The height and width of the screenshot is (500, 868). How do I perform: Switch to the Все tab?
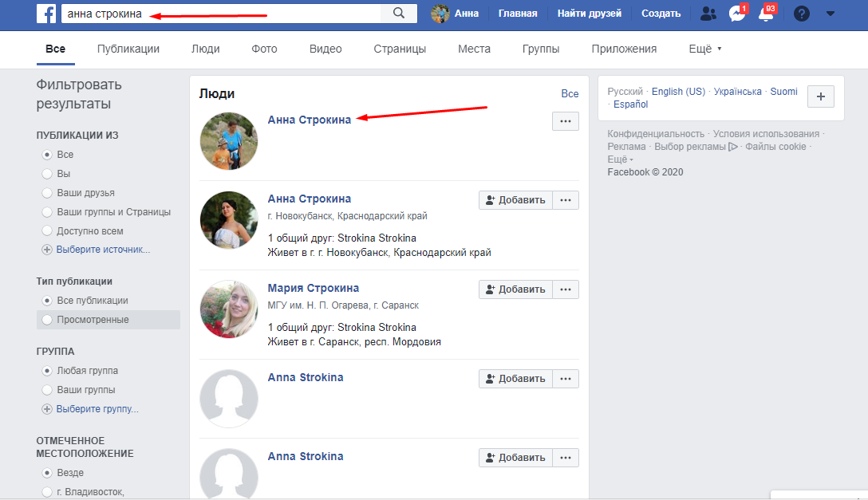55,49
